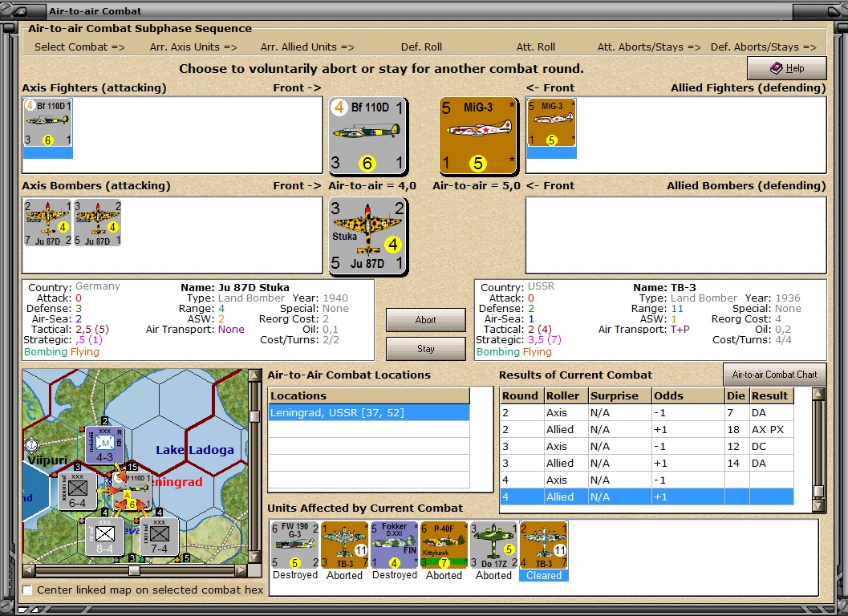Open Help
The image size is (848, 616).
[x=786, y=68]
